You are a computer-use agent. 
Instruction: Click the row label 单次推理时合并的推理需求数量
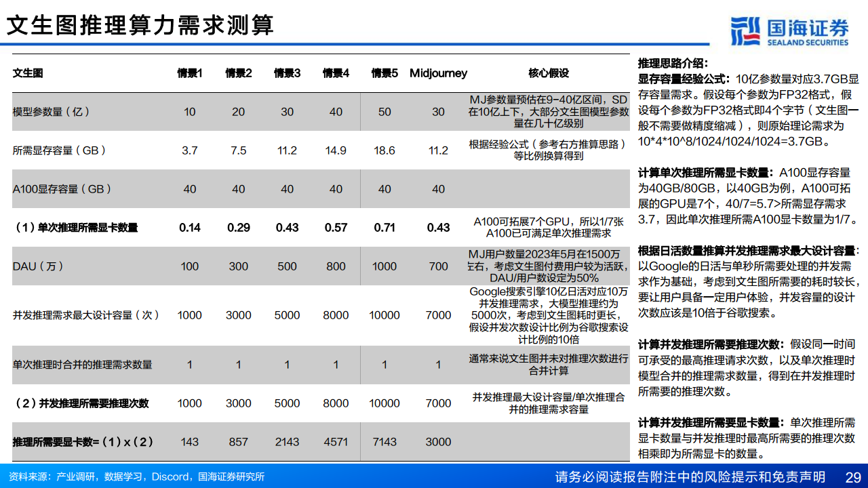pos(83,365)
